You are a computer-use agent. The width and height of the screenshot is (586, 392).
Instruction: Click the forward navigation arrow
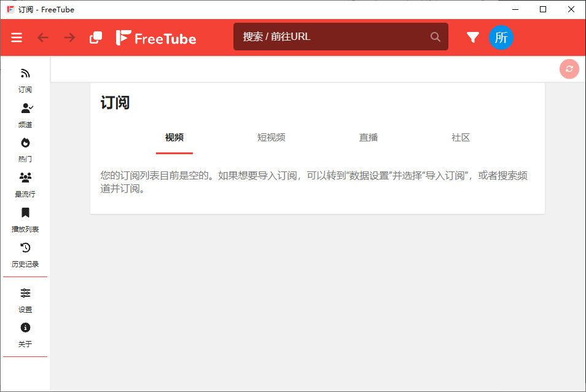69,37
